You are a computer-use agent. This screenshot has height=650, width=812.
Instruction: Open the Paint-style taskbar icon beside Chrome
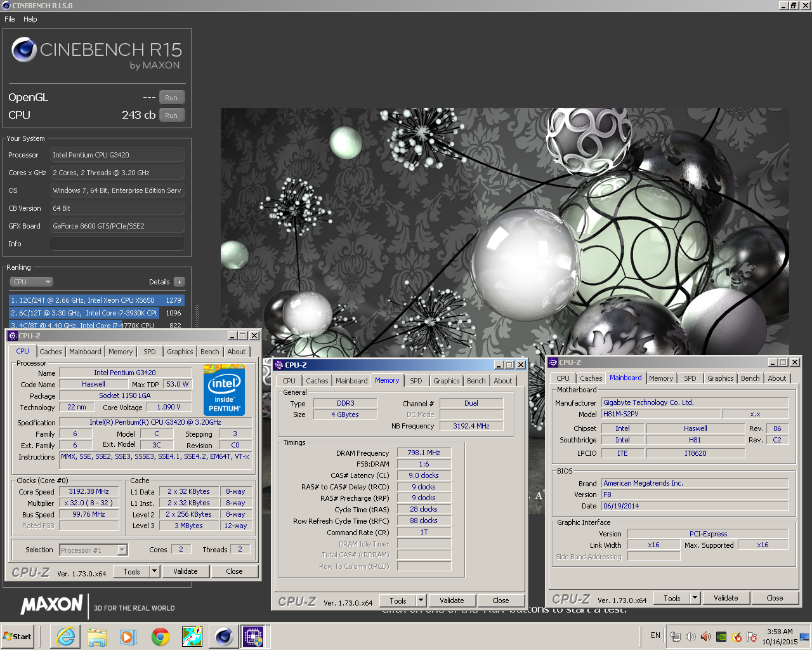[192, 636]
